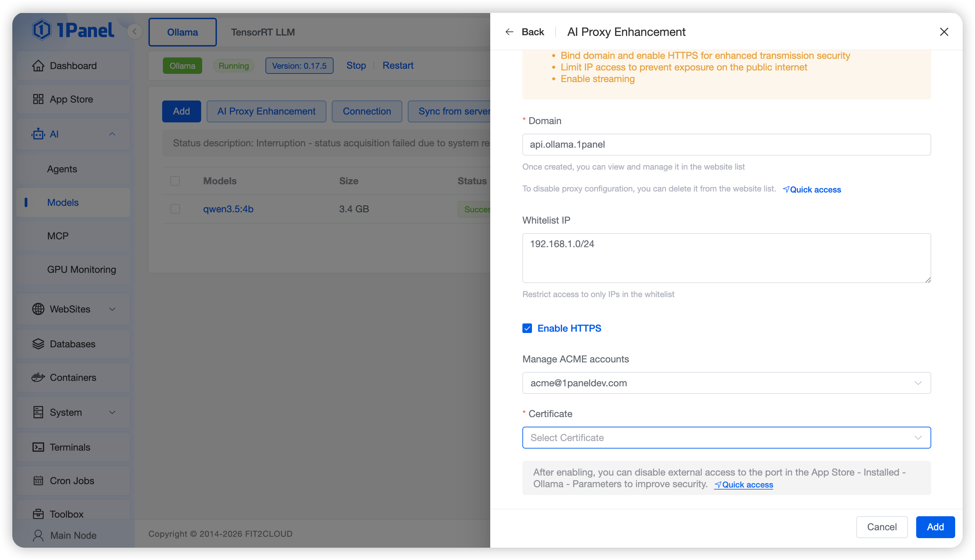
Task: Open App Store grid icon
Action: click(38, 99)
